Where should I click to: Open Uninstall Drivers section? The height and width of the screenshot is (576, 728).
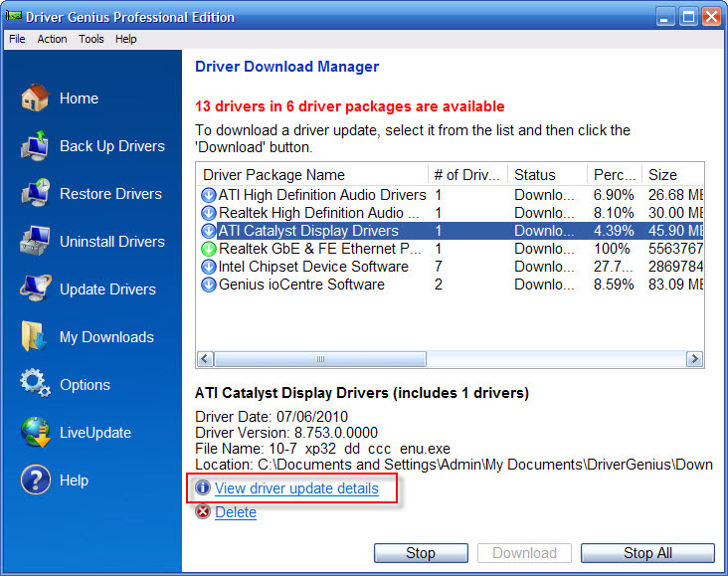112,242
